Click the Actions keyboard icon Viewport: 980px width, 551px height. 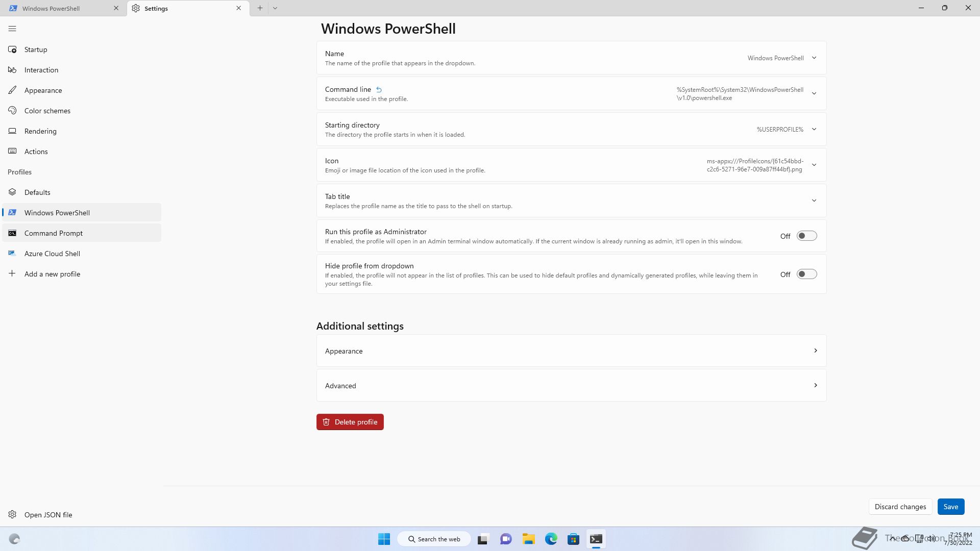(12, 152)
